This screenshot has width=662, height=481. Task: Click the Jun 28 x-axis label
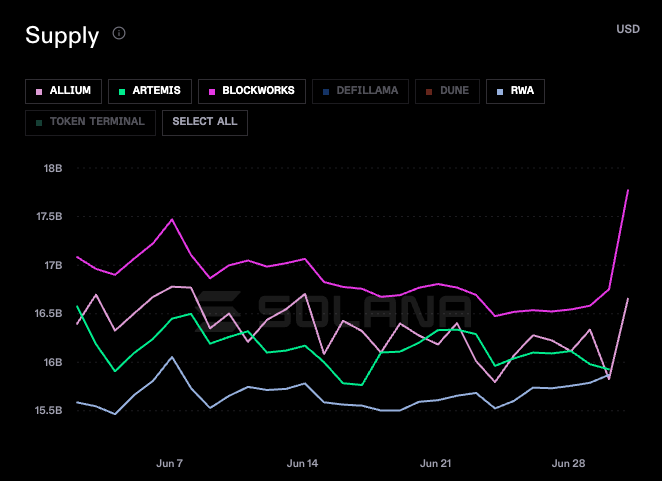568,463
